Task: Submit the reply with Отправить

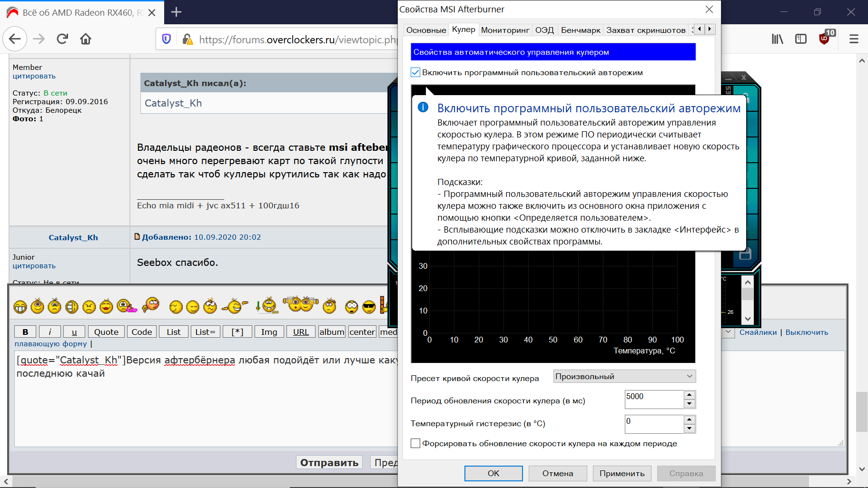Action: [x=329, y=462]
